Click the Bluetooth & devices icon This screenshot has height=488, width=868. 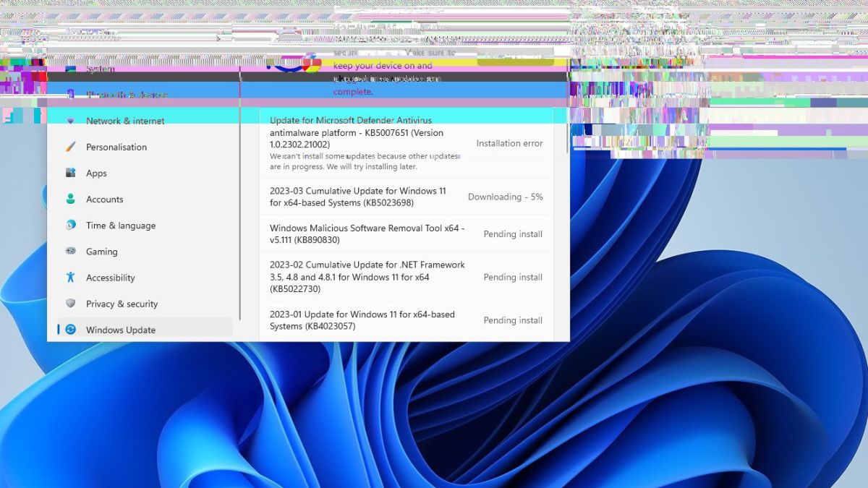coord(70,93)
